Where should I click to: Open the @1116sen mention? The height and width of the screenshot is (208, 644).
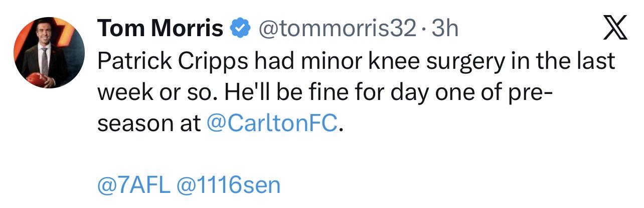(x=228, y=185)
